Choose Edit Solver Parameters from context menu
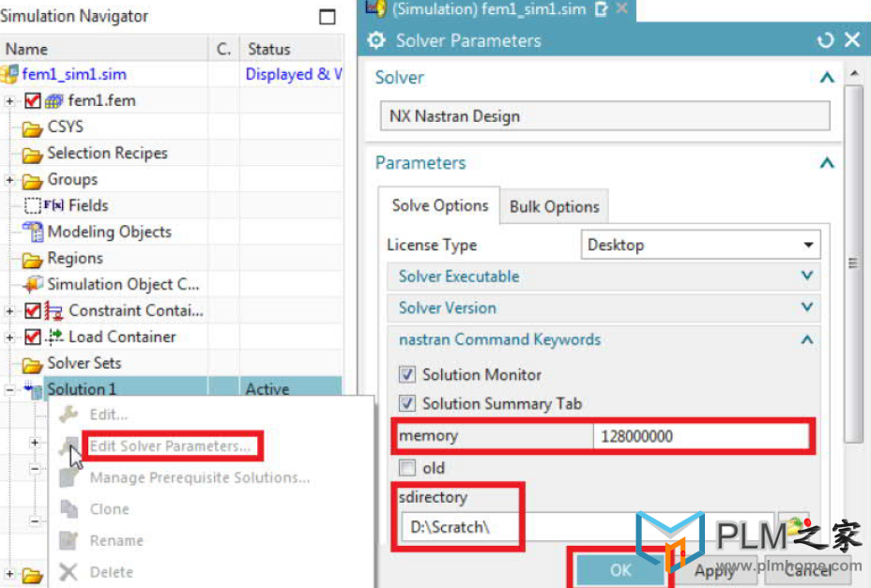Screen dimensions: 871x588 pos(171,445)
